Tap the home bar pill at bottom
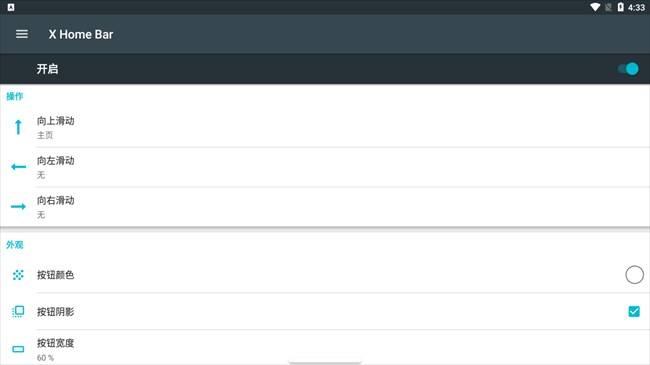Screen dimensions: 650x365 point(325,362)
